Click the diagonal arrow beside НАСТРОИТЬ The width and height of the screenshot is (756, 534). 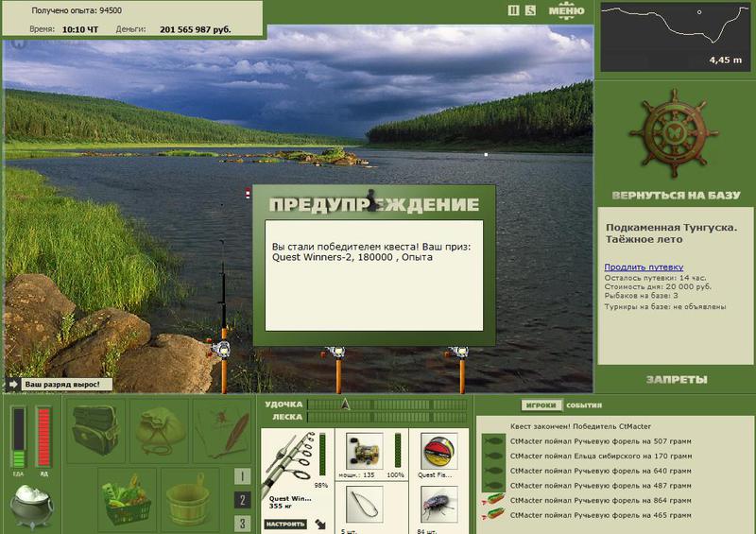click(x=320, y=524)
